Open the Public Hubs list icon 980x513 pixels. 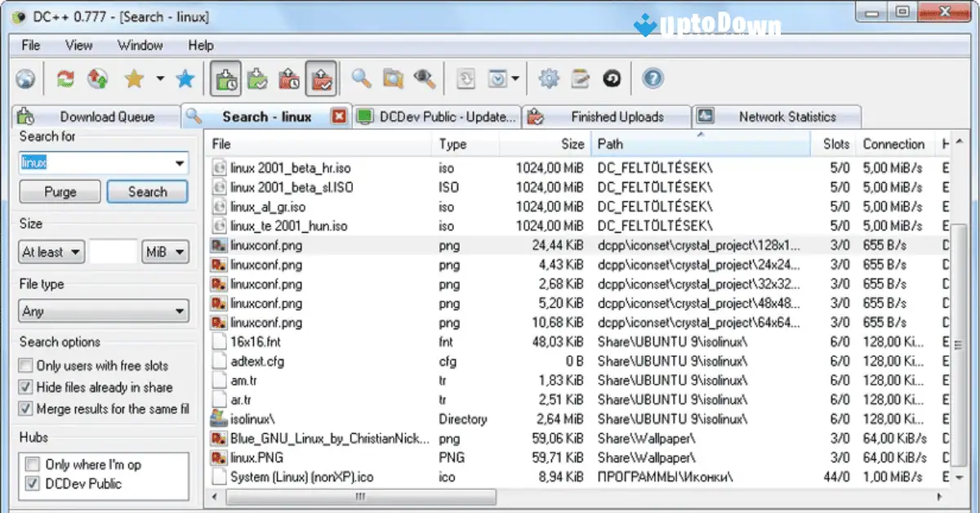(x=26, y=78)
